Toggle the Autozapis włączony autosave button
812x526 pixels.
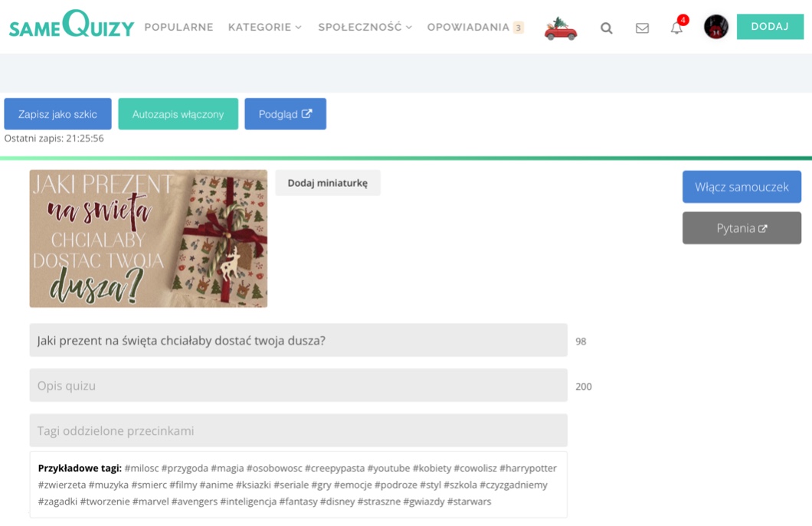click(x=178, y=114)
